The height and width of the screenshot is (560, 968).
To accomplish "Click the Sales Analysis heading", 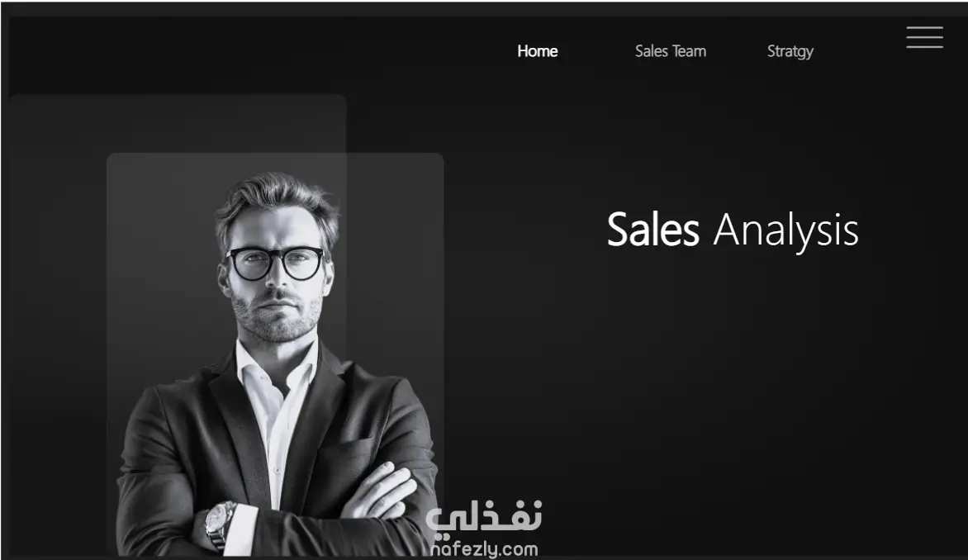I will coord(732,230).
